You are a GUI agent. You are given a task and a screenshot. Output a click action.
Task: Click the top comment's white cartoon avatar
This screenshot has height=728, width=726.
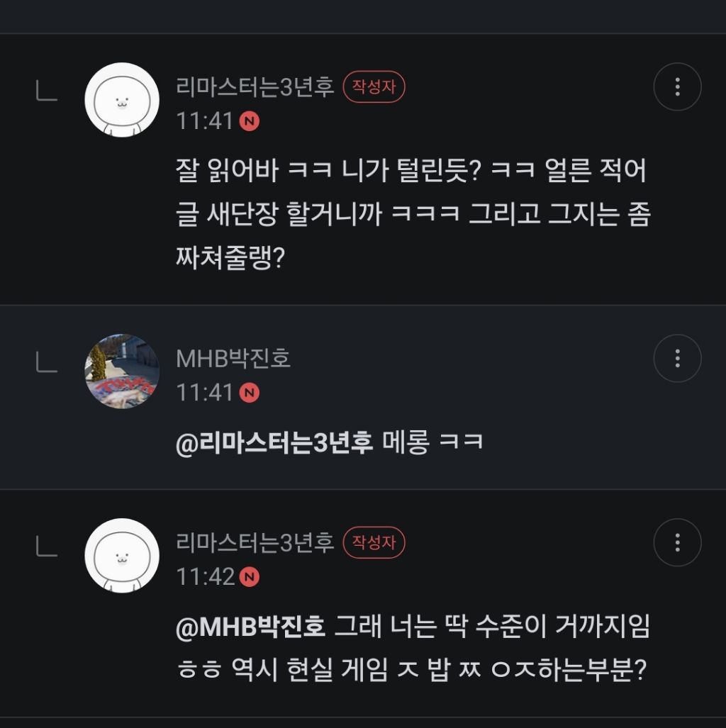(122, 100)
